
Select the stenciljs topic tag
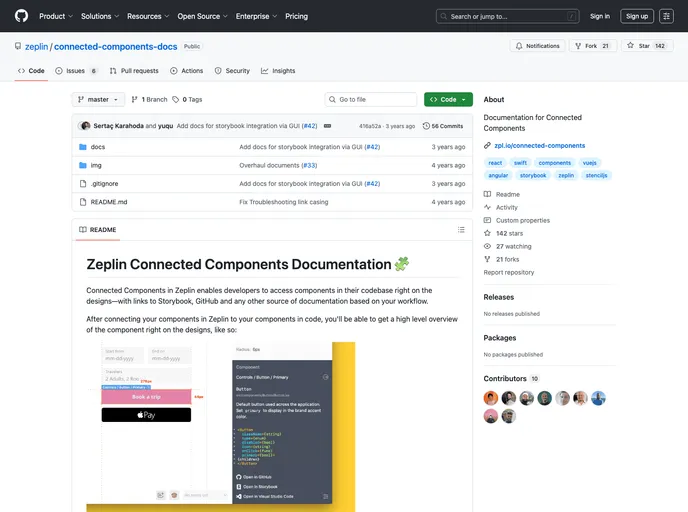(596, 175)
